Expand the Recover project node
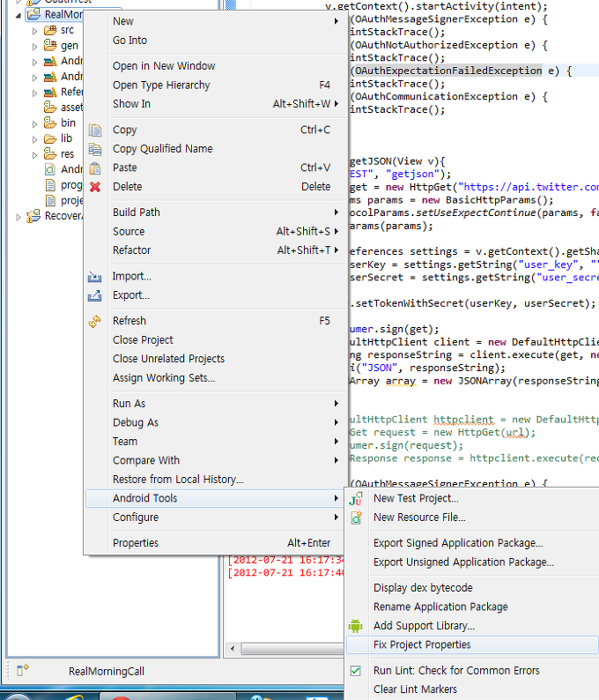Screen dimensions: 599x700 coord(18,217)
